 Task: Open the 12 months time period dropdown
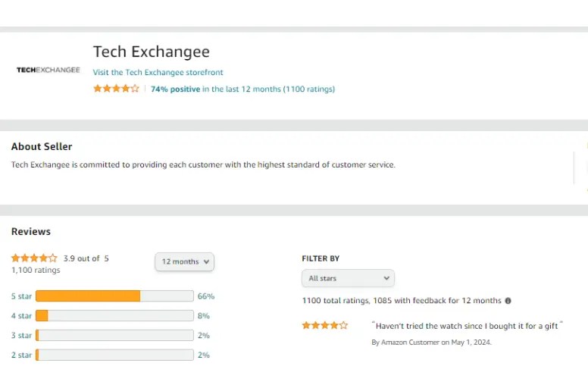[x=185, y=261]
